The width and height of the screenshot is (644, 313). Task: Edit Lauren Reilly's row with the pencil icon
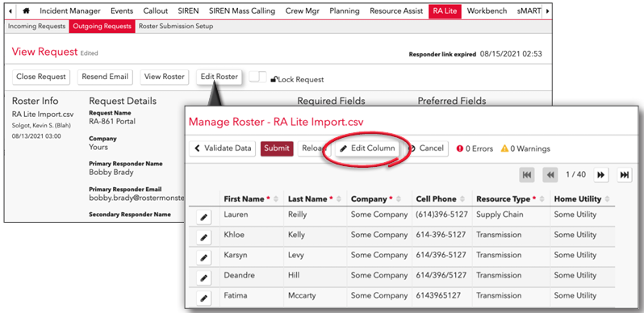click(x=203, y=218)
